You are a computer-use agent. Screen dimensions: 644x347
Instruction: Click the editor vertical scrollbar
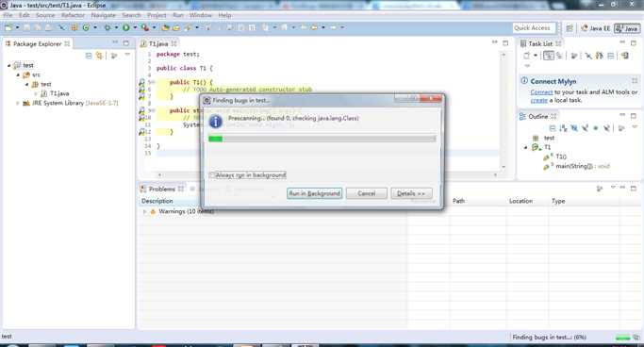[x=504, y=110]
